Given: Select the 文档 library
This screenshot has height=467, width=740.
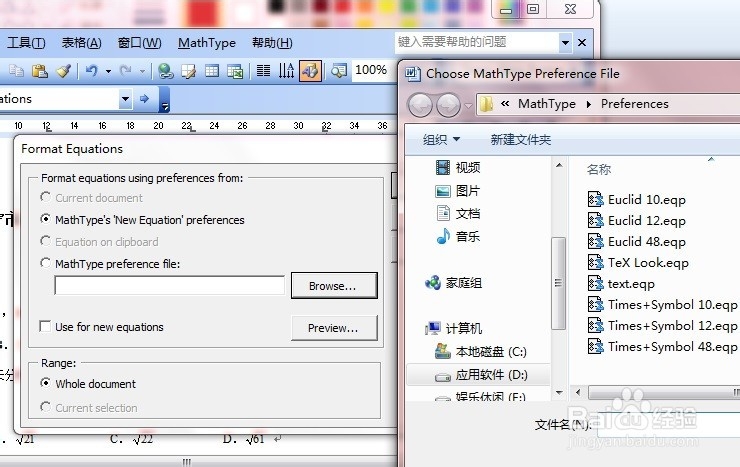Looking at the screenshot, I should pyautogui.click(x=458, y=214).
